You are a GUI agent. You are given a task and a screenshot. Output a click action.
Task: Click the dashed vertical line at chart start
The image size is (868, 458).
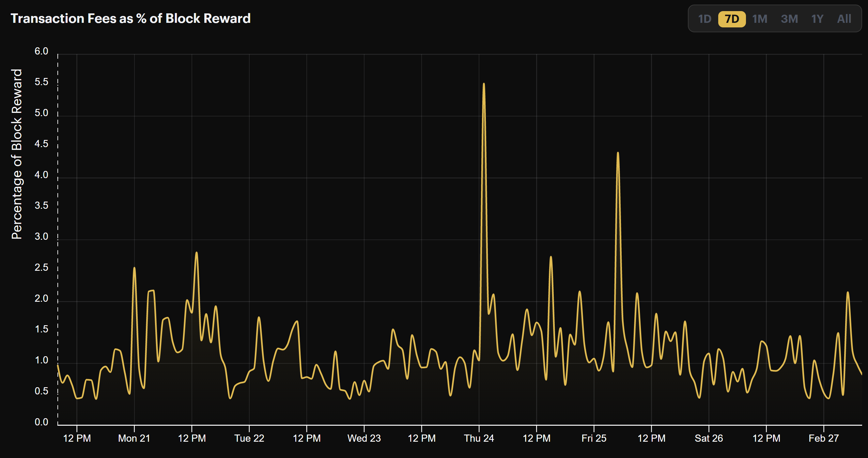point(57,236)
